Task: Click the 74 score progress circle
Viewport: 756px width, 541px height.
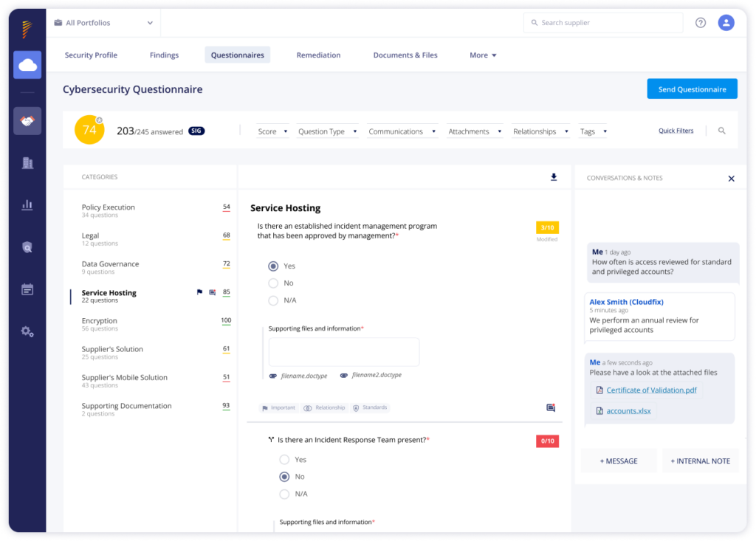Action: 89,129
